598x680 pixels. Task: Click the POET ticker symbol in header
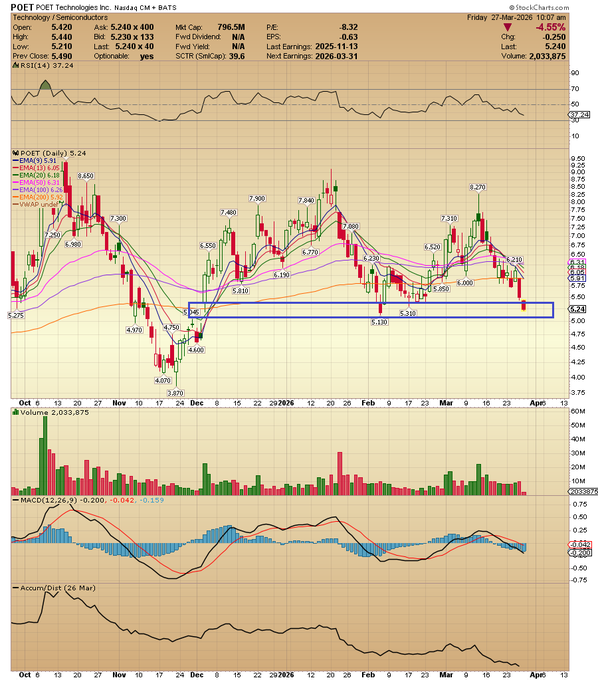[x=22, y=7]
